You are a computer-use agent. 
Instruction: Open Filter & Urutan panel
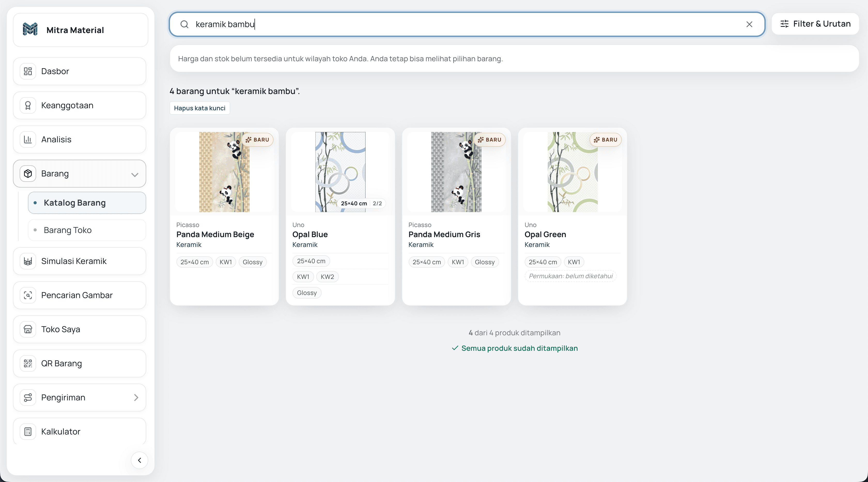coord(815,24)
